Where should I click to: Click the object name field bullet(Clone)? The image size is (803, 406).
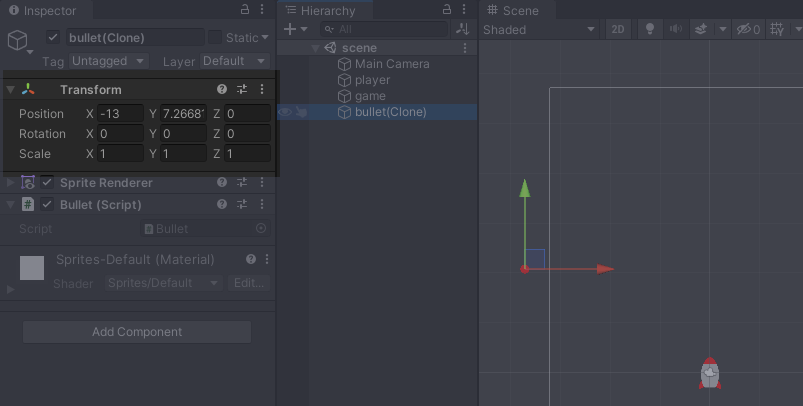click(x=135, y=37)
